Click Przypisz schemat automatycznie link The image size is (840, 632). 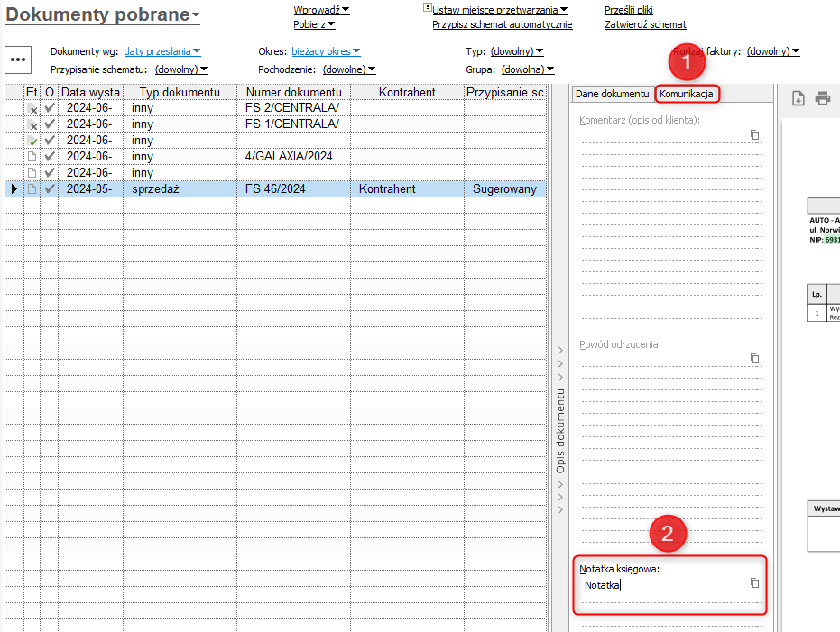coord(503,24)
